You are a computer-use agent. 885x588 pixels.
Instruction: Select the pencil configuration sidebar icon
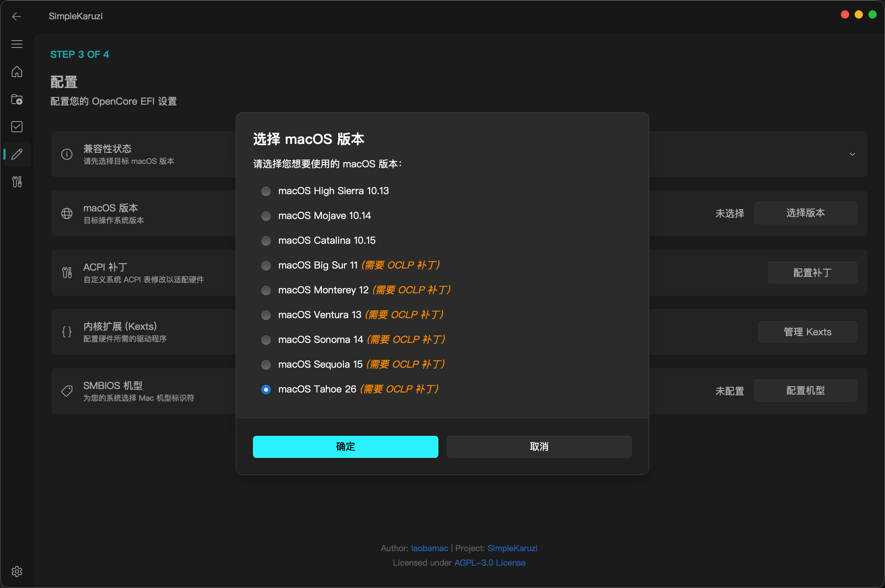[x=17, y=154]
